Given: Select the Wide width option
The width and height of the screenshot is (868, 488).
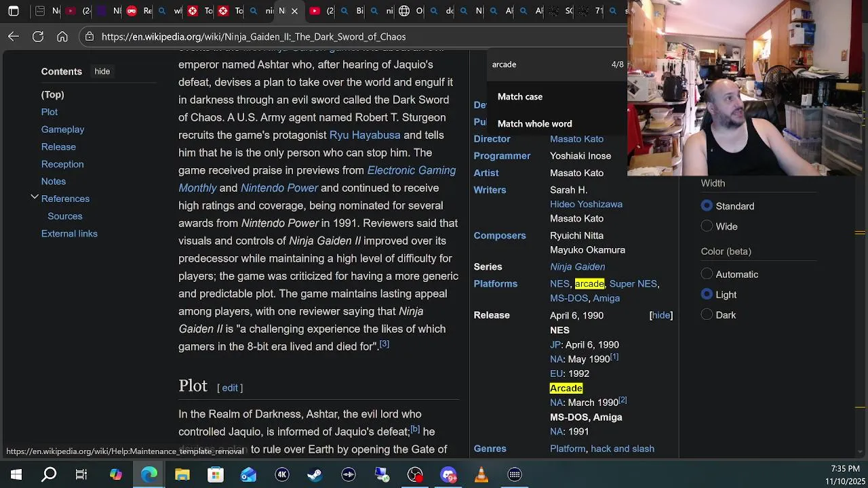Looking at the screenshot, I should (707, 226).
